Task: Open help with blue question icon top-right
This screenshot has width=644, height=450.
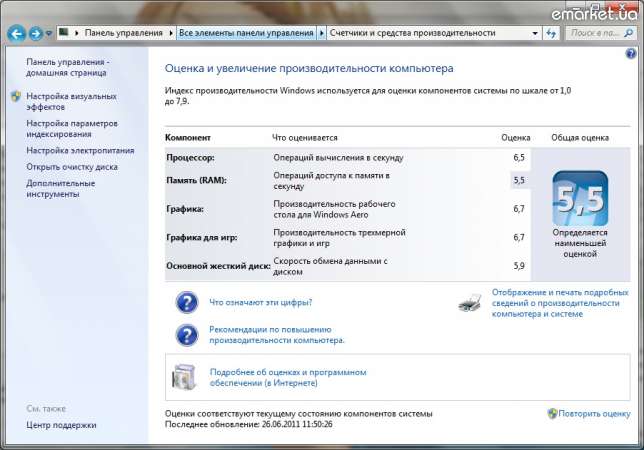Action: tap(630, 53)
